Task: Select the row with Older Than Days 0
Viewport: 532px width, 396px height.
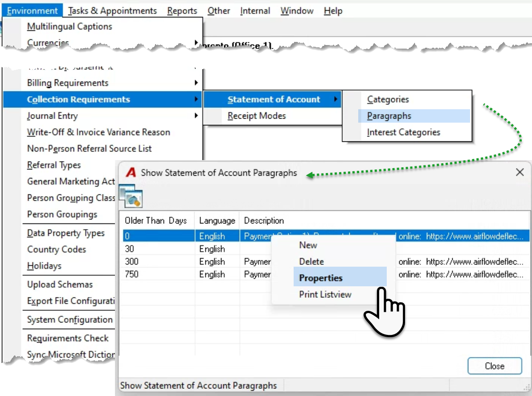Action: tap(326, 236)
